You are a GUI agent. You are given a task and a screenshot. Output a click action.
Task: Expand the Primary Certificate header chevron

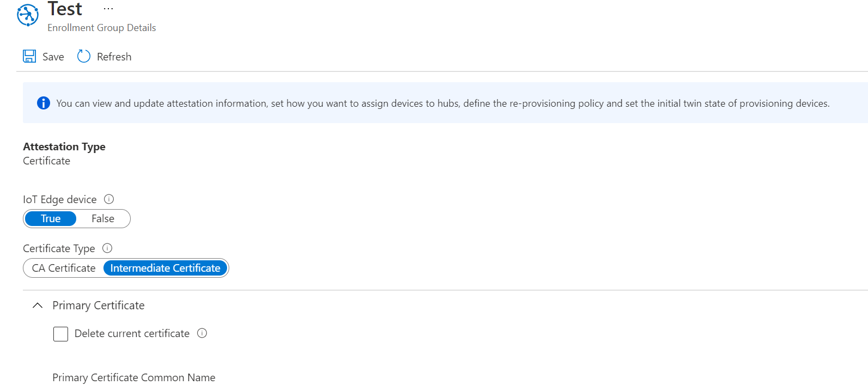[x=37, y=305]
